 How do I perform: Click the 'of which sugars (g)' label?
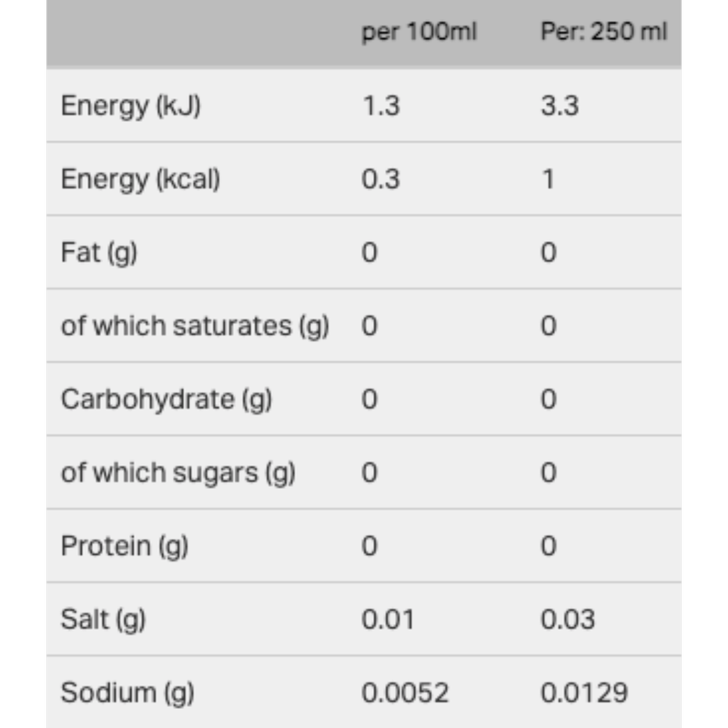click(x=177, y=473)
